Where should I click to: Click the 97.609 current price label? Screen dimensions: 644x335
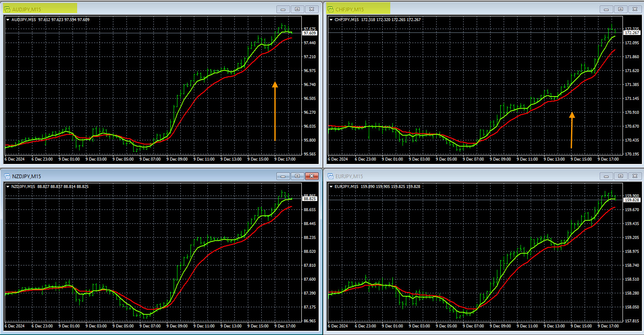310,33
